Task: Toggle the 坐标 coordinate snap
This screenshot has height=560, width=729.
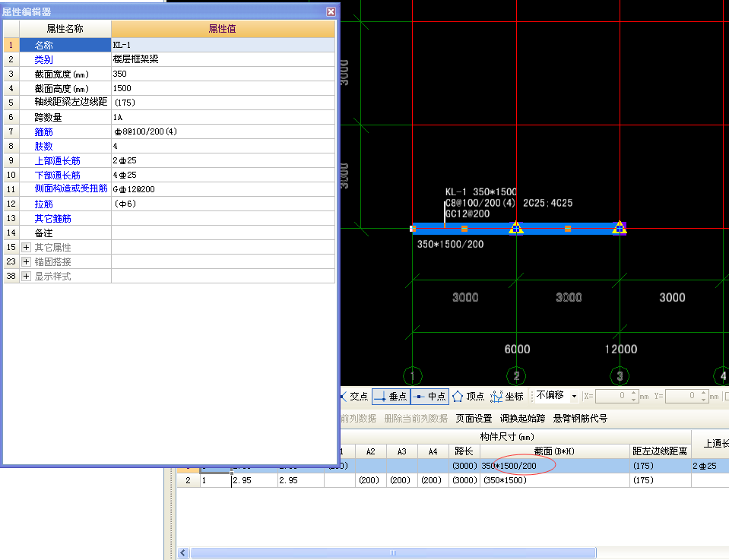Action: tap(507, 396)
